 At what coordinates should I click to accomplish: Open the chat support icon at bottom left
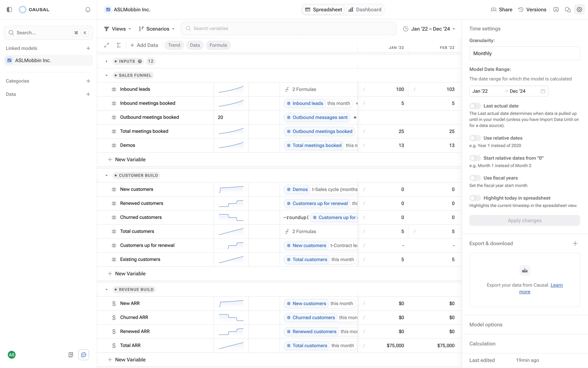(84, 355)
